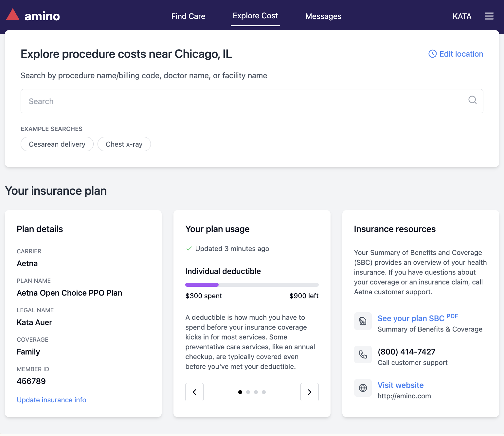The width and height of the screenshot is (504, 436).
Task: Select the third carousel dot
Action: (x=256, y=392)
